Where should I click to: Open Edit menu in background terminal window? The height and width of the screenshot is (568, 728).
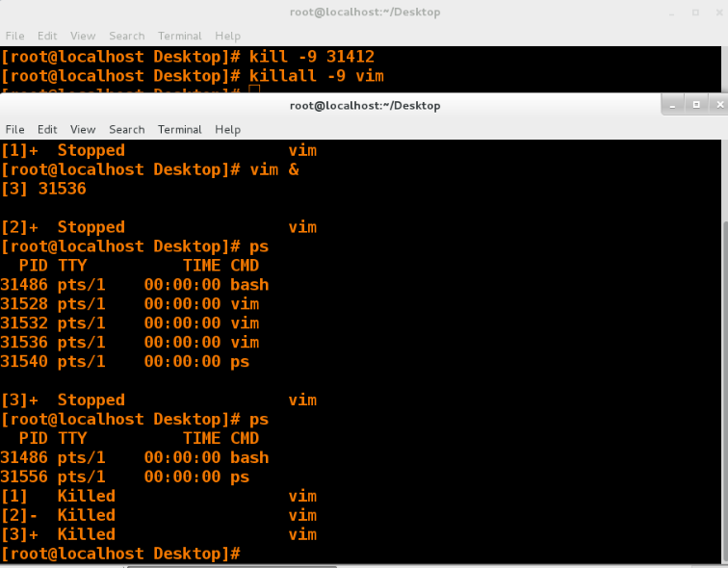47,36
